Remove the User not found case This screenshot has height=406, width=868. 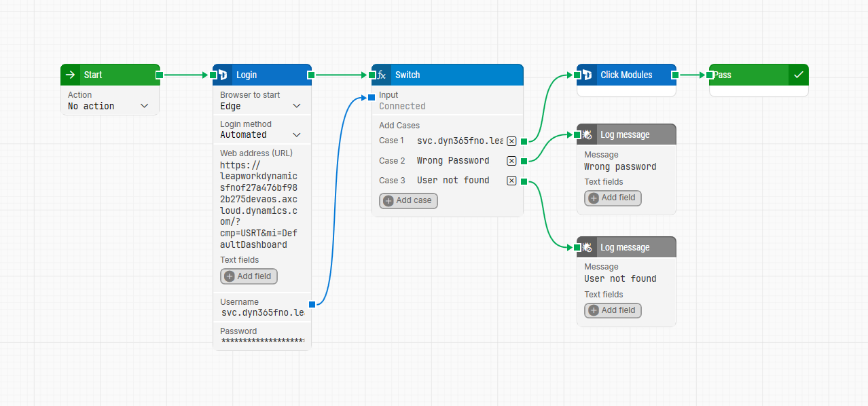[x=511, y=181]
